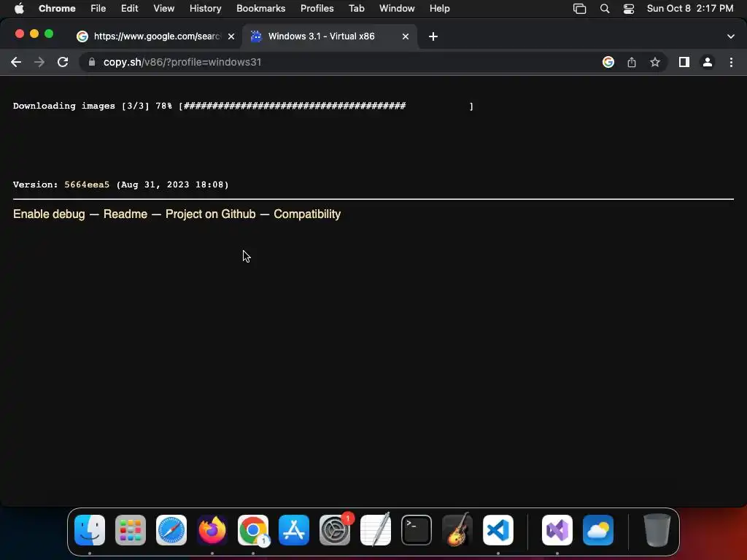The height and width of the screenshot is (560, 747).
Task: Open System Settings from the Dock
Action: click(335, 530)
